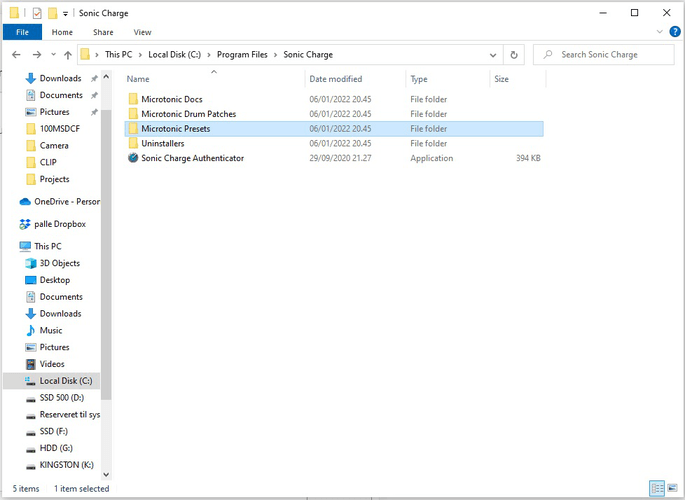The image size is (685, 500).
Task: Open pinned Downloads in Quick access
Action: click(60, 78)
